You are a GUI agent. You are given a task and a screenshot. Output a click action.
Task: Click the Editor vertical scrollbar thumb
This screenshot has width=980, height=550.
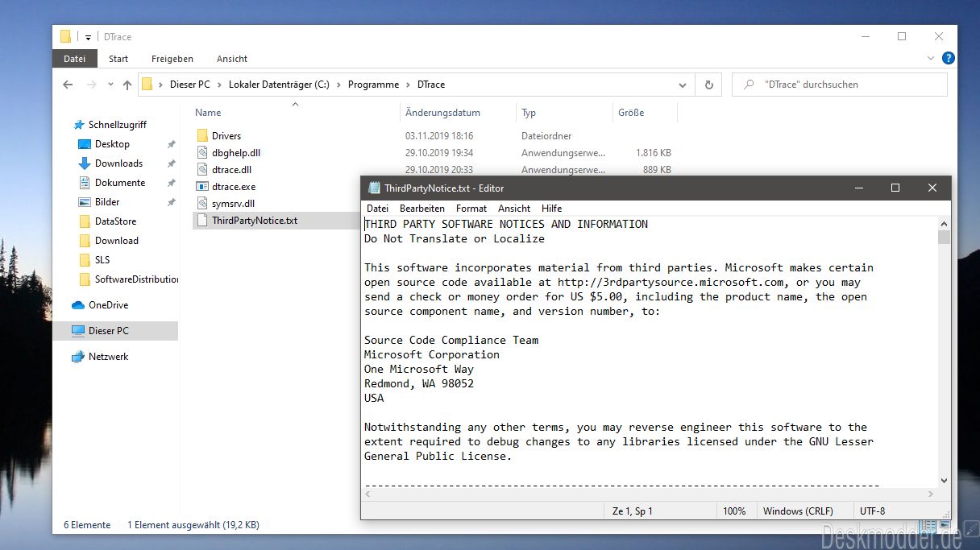[944, 237]
